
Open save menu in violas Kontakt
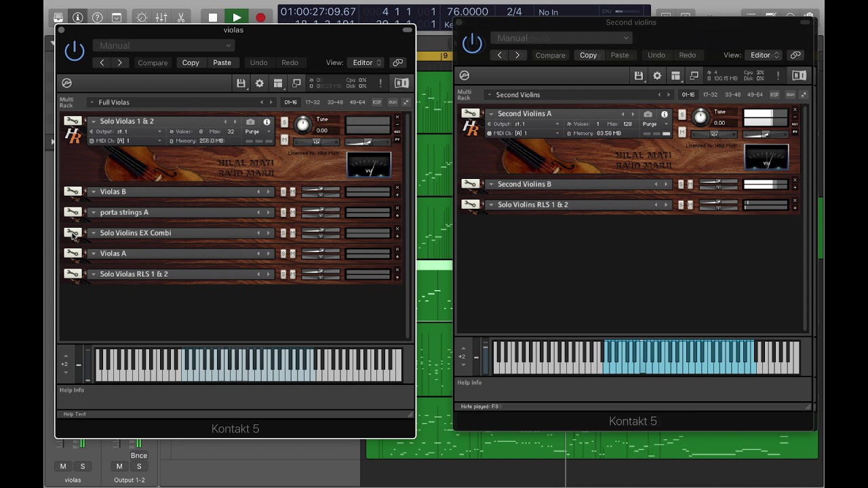pyautogui.click(x=241, y=83)
